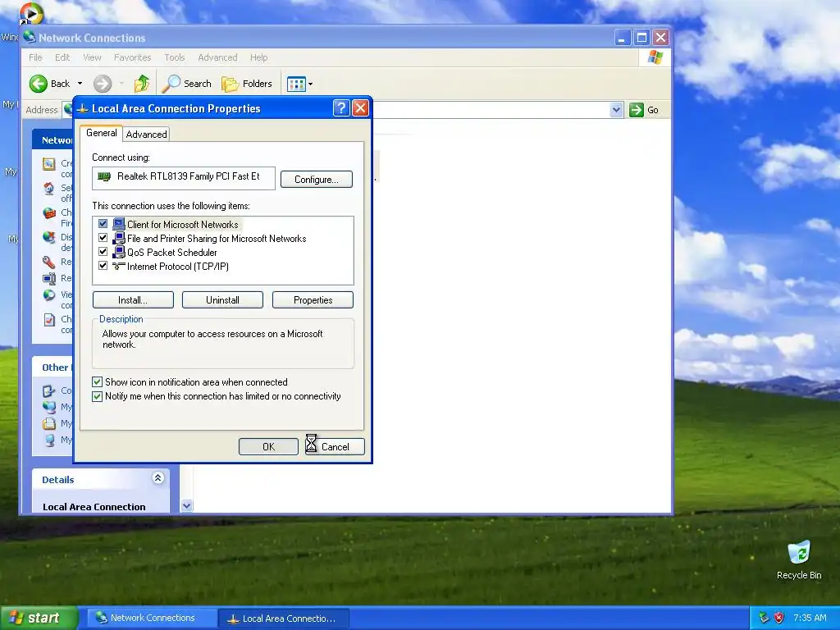
Task: Open the Tools menu
Action: [175, 57]
